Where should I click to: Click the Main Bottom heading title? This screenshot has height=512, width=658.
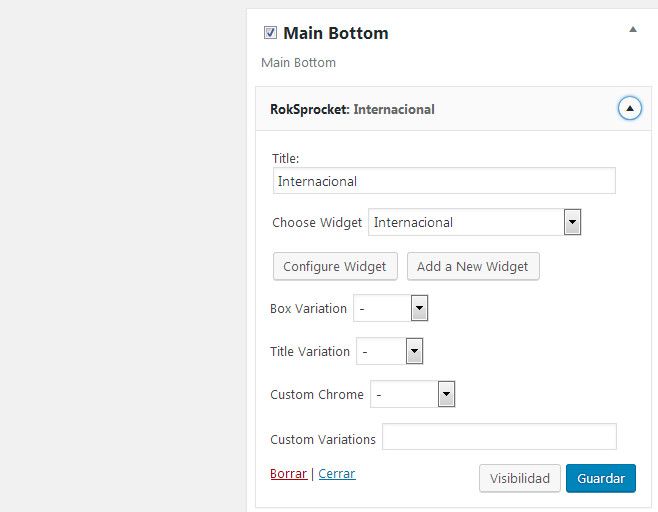[x=336, y=33]
